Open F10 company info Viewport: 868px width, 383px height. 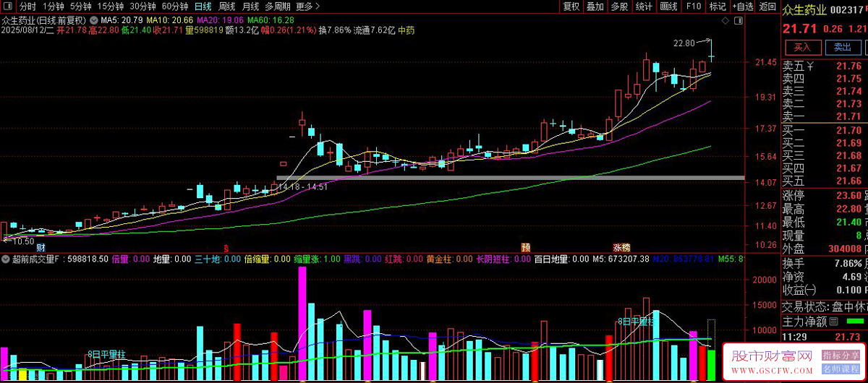click(694, 7)
